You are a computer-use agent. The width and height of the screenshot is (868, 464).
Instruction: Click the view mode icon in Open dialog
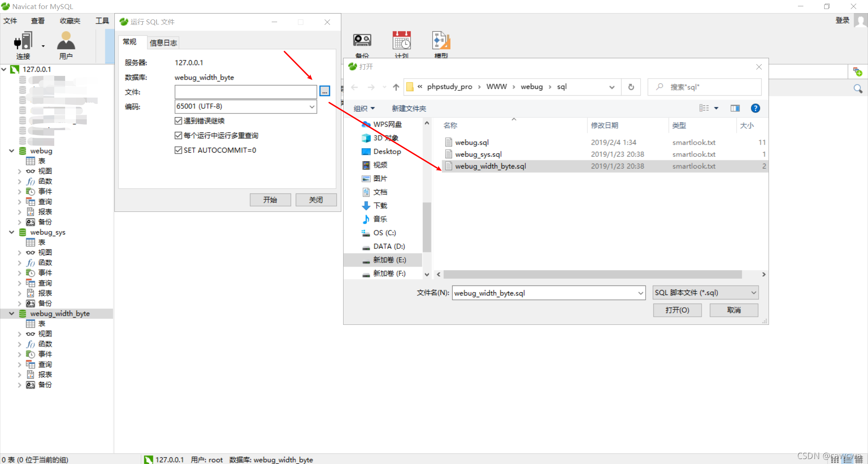(704, 108)
